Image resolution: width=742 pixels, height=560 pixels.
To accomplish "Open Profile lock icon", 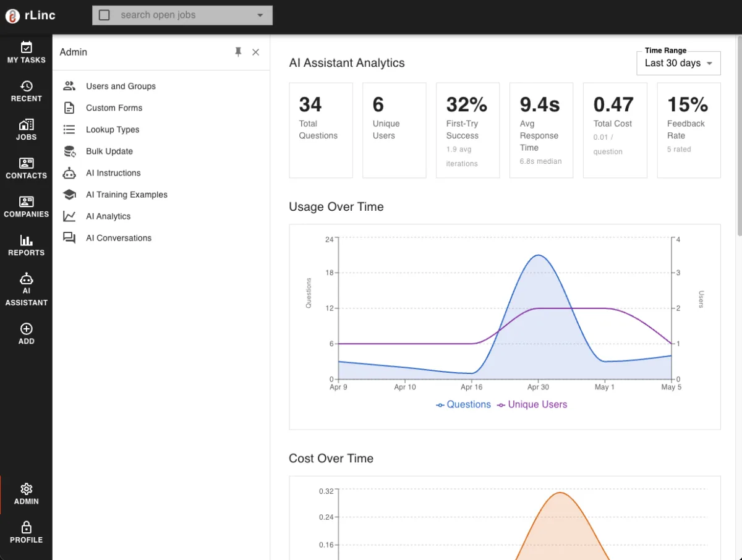I will [x=26, y=527].
